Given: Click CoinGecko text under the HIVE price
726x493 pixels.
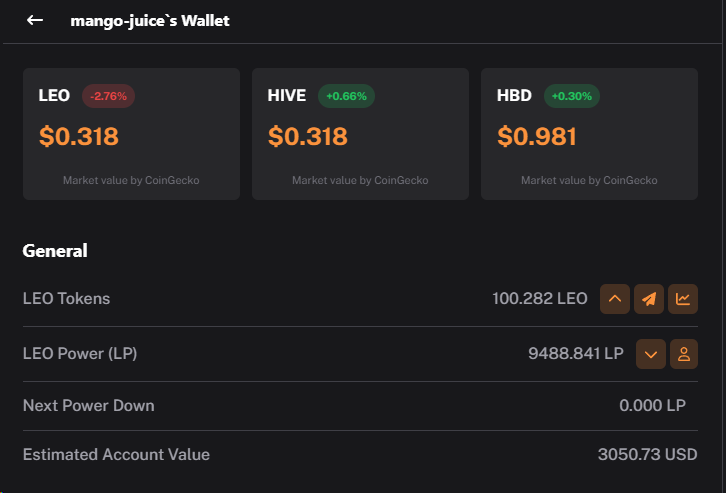Looking at the screenshot, I should pyautogui.click(x=401, y=180).
